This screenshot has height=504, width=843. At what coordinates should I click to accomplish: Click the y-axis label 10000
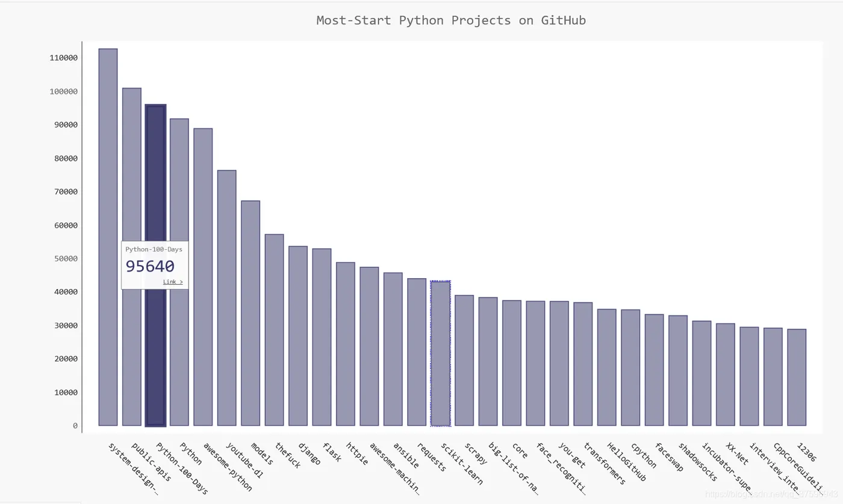click(66, 392)
